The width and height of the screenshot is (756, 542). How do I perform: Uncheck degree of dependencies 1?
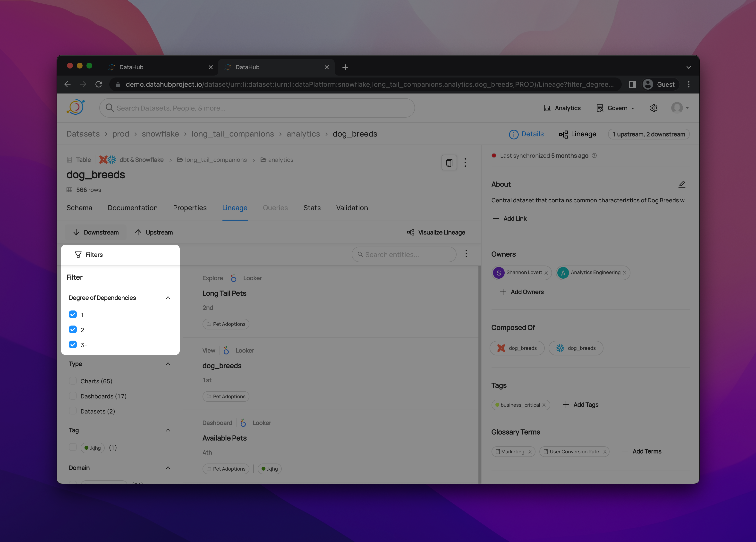coord(73,315)
